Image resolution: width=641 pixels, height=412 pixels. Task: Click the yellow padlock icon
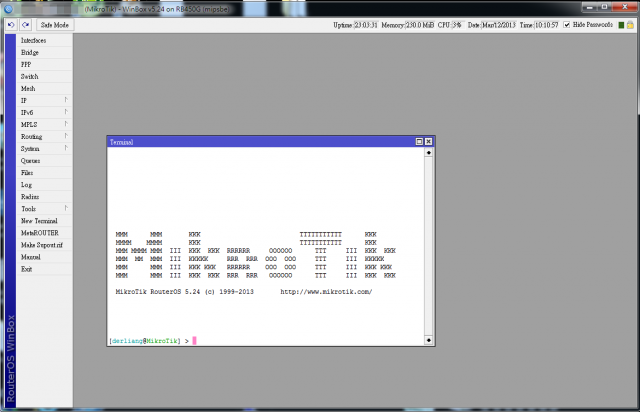point(631,25)
